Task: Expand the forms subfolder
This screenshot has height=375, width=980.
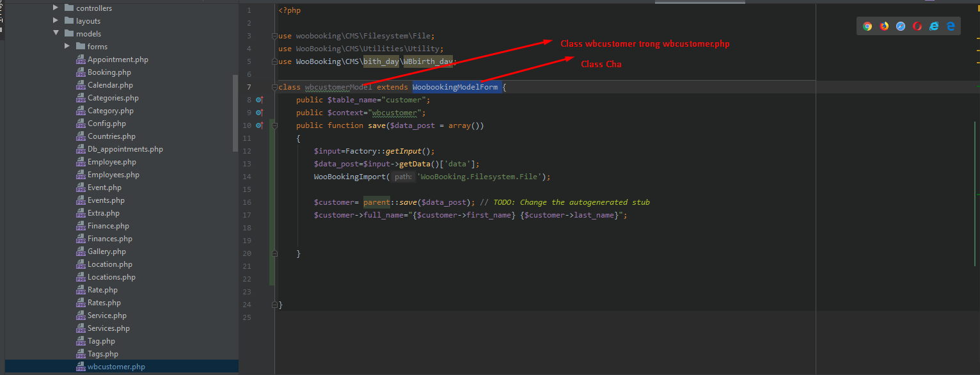Action: pos(67,47)
